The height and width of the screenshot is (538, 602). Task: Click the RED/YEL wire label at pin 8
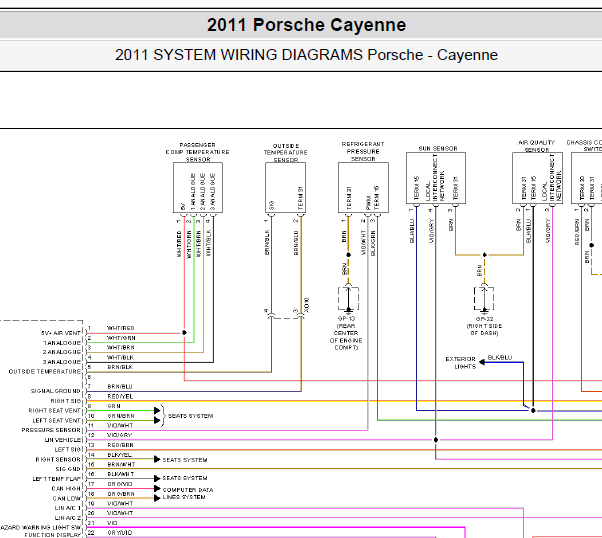pos(120,396)
